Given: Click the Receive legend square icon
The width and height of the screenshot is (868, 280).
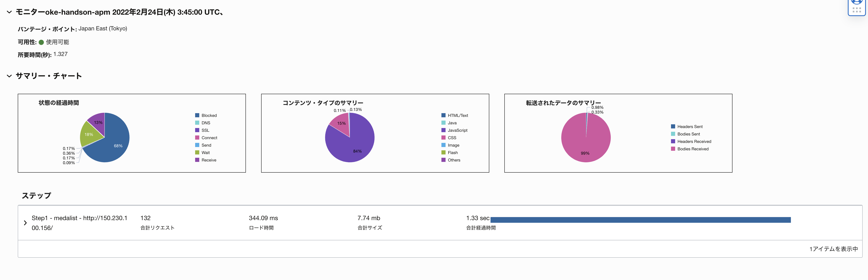Looking at the screenshot, I should (x=197, y=160).
